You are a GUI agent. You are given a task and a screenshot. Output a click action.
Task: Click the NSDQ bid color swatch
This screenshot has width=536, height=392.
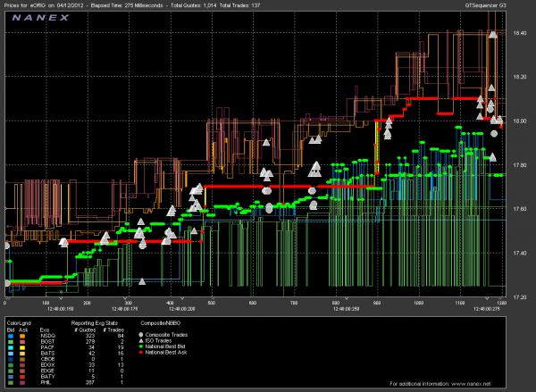(11, 332)
